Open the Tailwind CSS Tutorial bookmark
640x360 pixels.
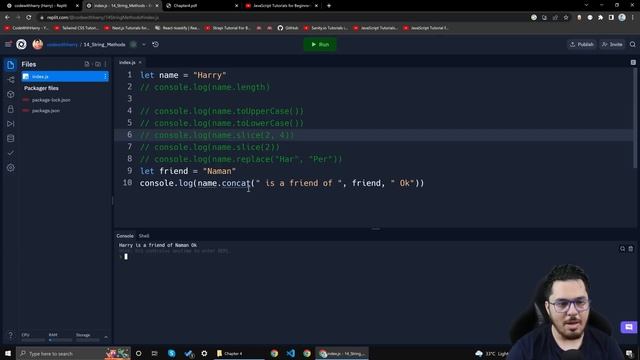(x=77, y=28)
